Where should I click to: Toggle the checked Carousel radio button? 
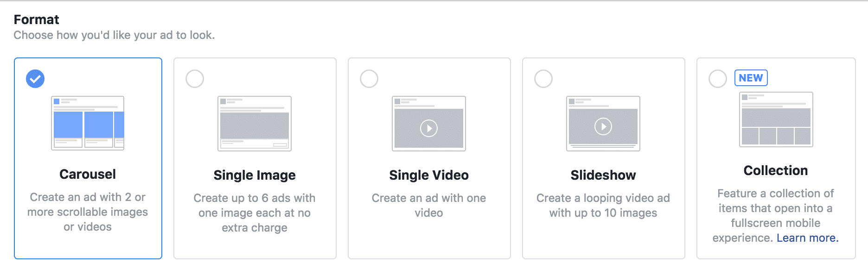pos(35,79)
